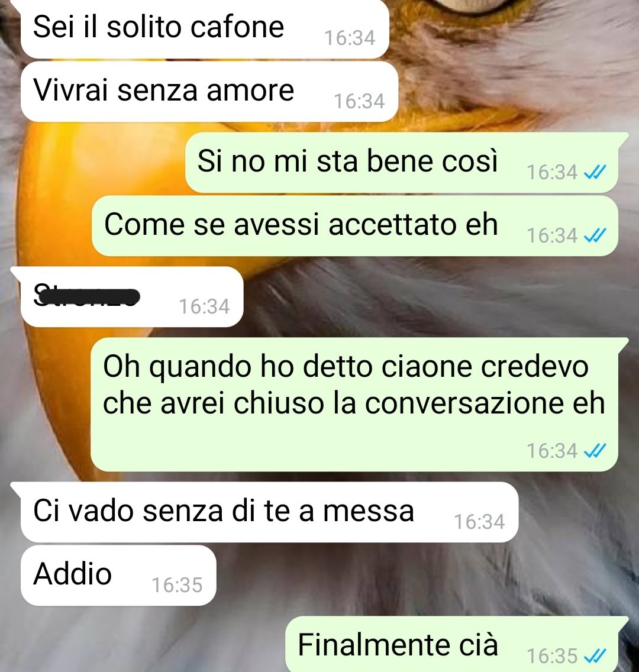The image size is (639, 672).
Task: Tap the 'Finalmente cià' message
Action: point(451,644)
